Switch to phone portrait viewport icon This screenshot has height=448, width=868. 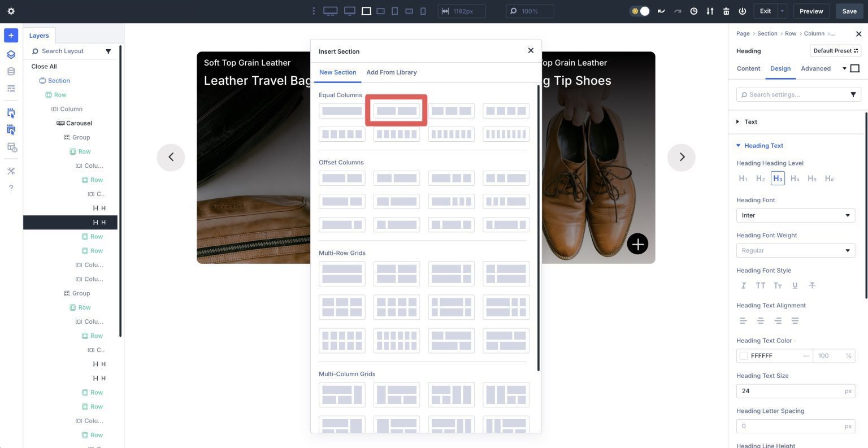[423, 11]
